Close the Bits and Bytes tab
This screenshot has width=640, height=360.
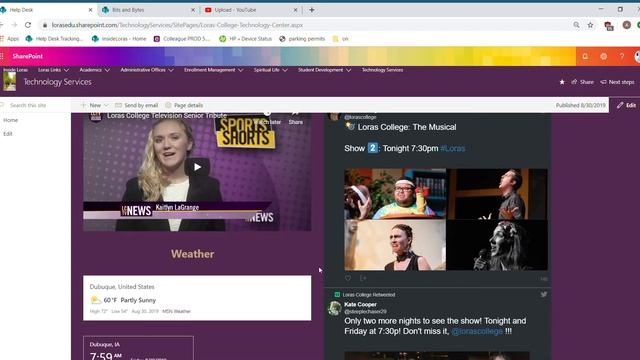point(193,10)
